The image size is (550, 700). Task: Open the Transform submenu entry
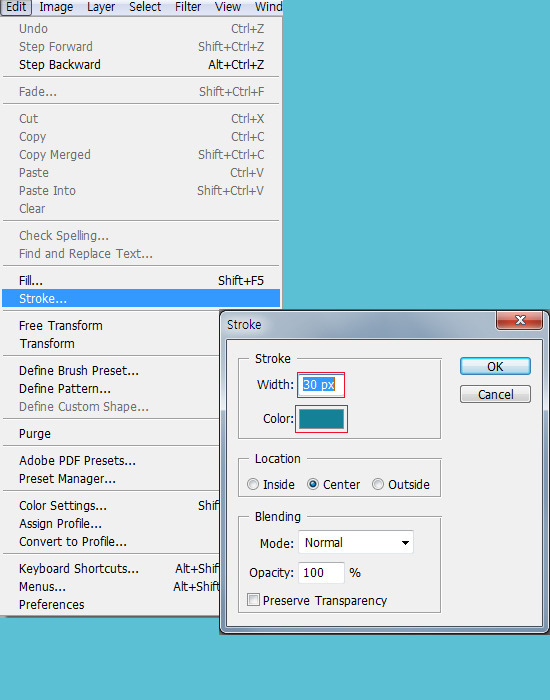tap(111, 344)
